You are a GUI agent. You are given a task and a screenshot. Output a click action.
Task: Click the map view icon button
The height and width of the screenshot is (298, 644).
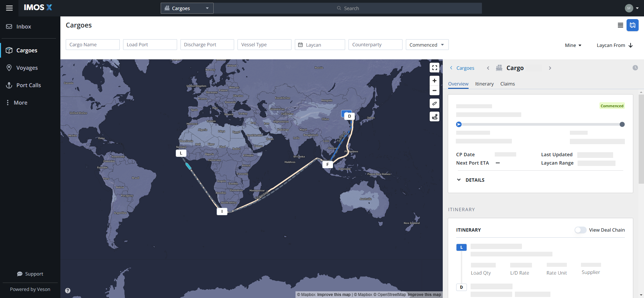(x=632, y=25)
